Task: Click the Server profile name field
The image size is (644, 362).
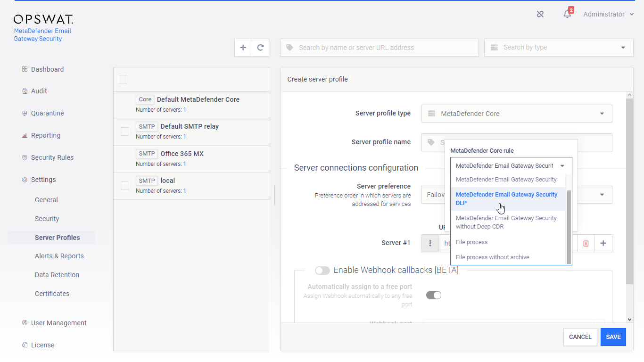Action: (517, 142)
